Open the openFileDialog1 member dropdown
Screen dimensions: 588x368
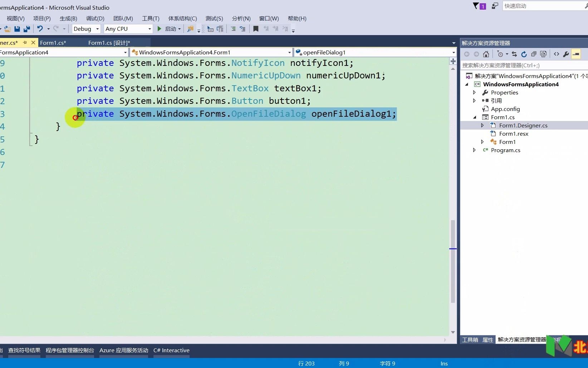point(454,53)
